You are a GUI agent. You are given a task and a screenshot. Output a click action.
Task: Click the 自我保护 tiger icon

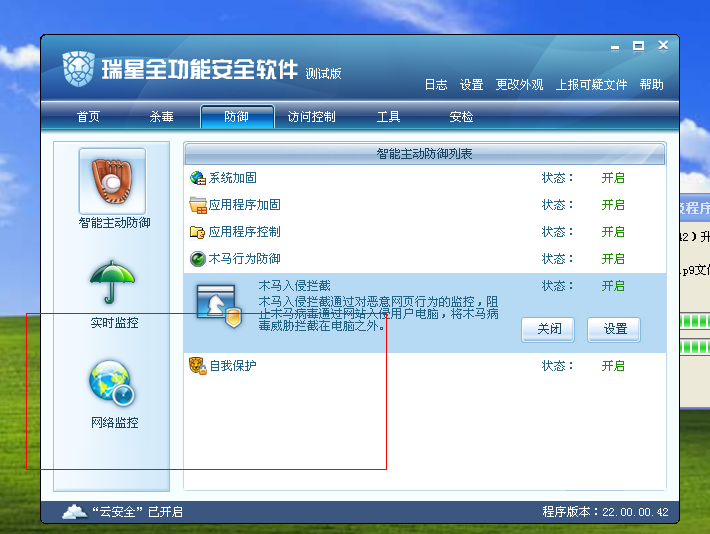point(198,366)
